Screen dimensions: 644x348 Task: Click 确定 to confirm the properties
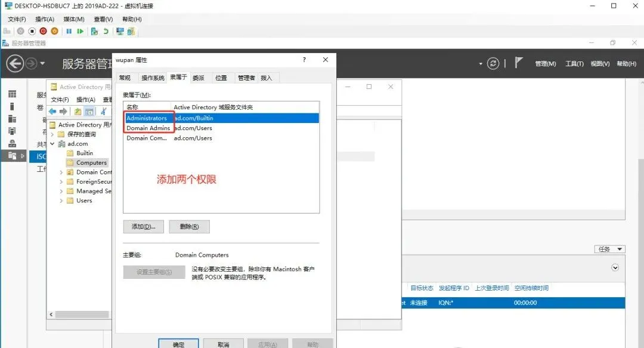point(178,344)
